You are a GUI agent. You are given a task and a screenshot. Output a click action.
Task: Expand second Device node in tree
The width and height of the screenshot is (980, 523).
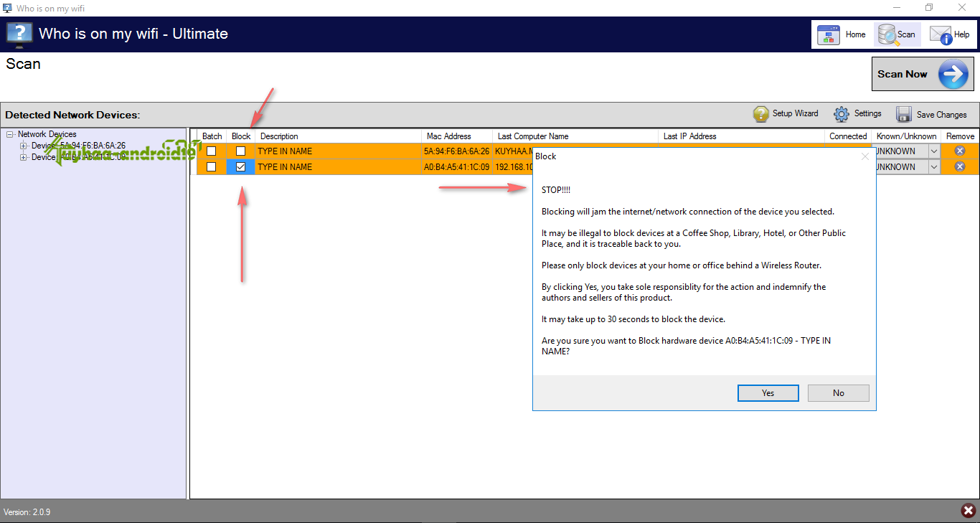click(x=24, y=157)
